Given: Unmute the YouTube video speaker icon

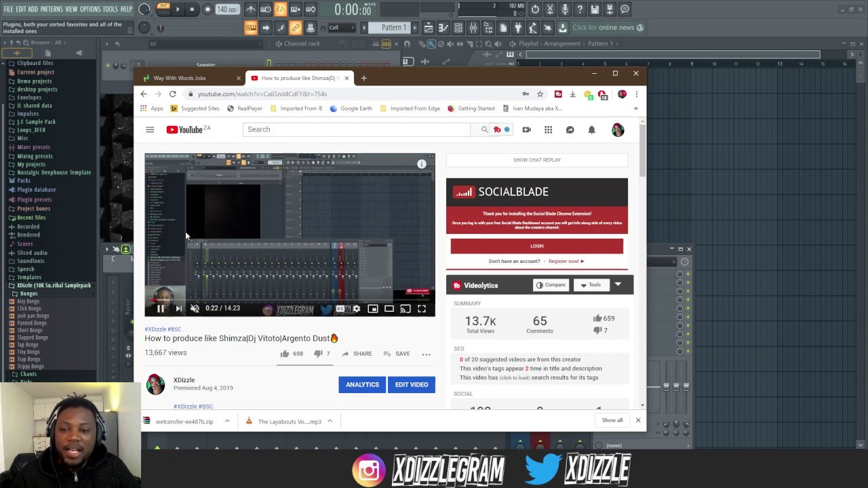Looking at the screenshot, I should click(195, 308).
